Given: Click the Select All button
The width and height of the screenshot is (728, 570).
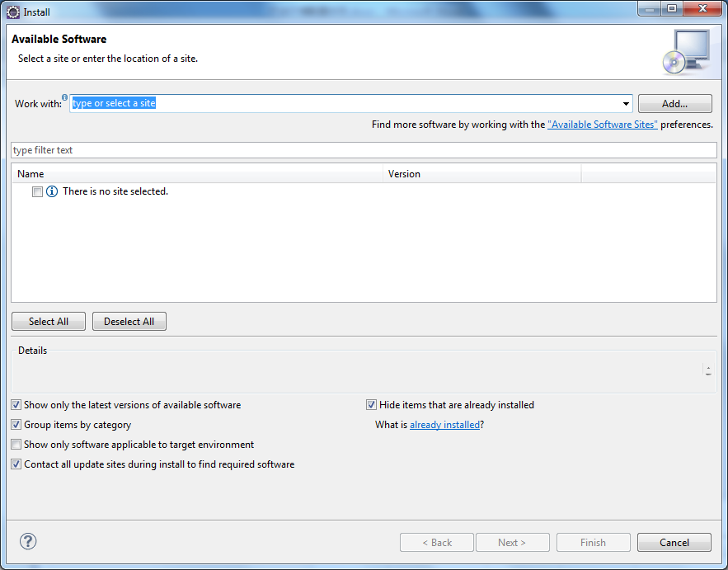Looking at the screenshot, I should click(49, 322).
